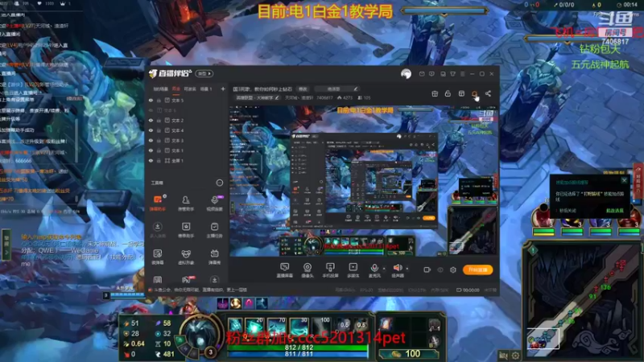Hide the 文本 3 source via eye icon
Image resolution: width=644 pixels, height=362 pixels.
coord(151,140)
